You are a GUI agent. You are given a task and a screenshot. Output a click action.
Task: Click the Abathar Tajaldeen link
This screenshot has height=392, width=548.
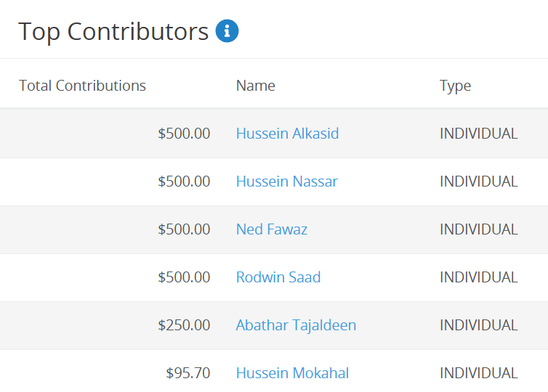(296, 325)
